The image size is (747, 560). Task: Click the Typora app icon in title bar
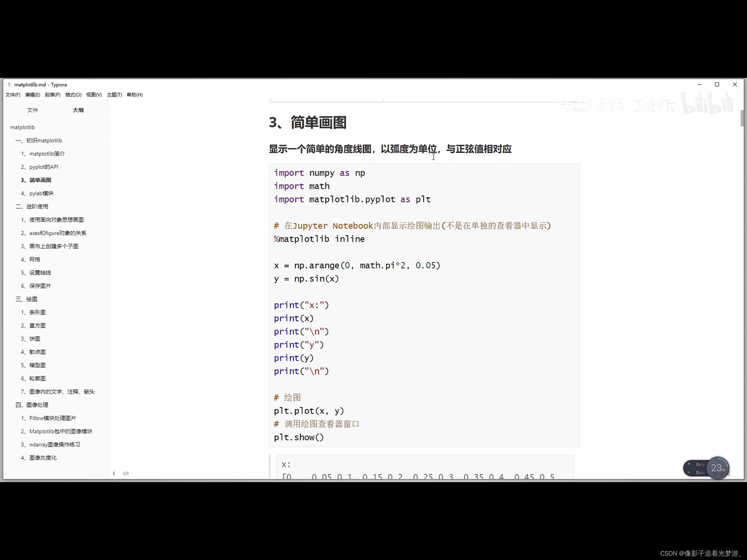click(9, 84)
